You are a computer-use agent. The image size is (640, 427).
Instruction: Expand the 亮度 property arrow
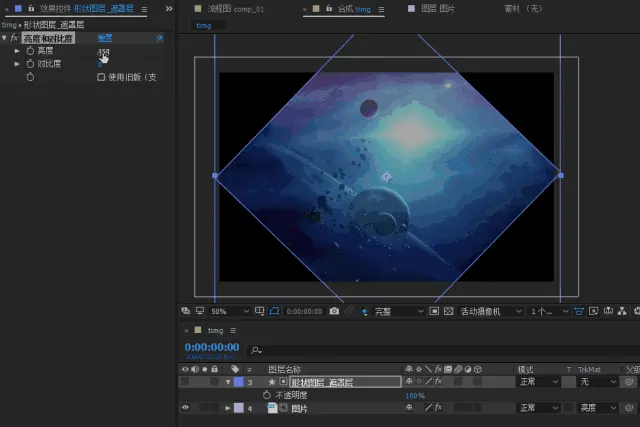pyautogui.click(x=17, y=51)
